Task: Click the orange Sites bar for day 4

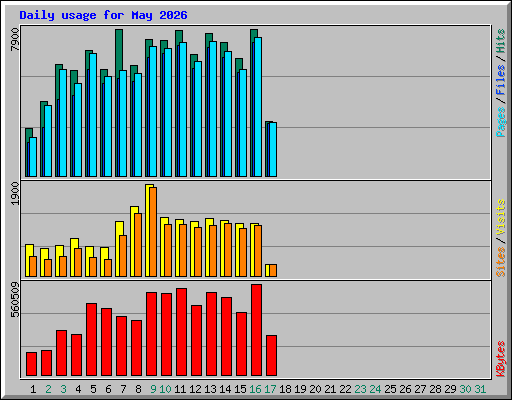Action: (x=78, y=262)
